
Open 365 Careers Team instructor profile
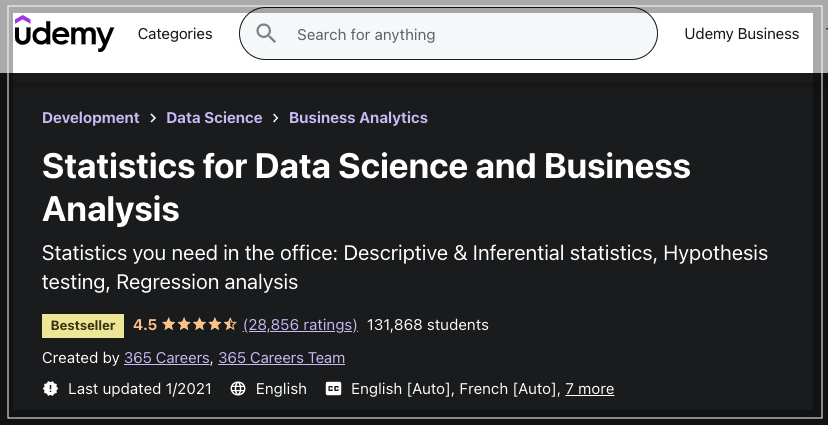pyautogui.click(x=281, y=358)
